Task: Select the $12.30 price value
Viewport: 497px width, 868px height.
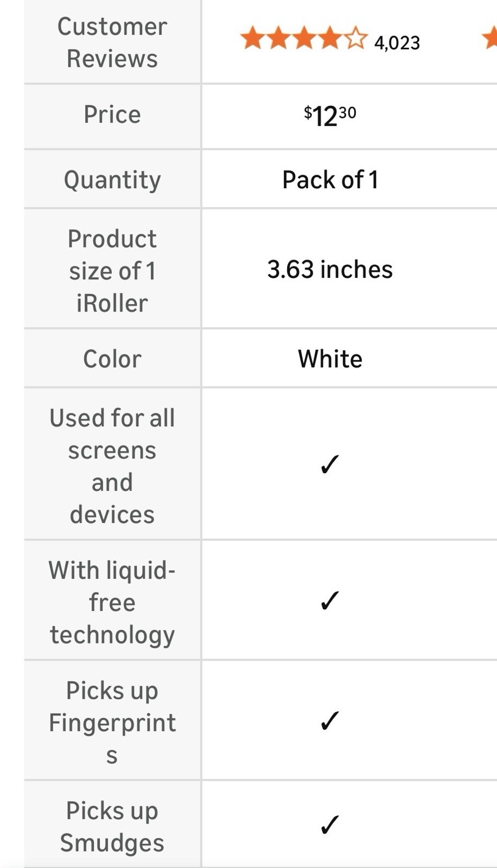Action: click(330, 116)
